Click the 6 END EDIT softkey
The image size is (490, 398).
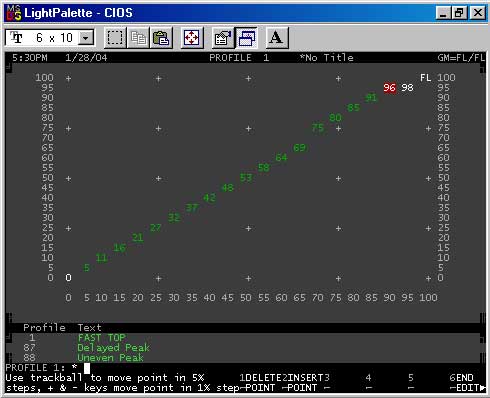click(x=466, y=383)
